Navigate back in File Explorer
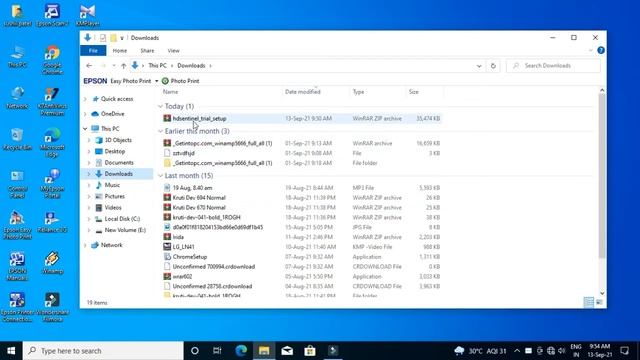 pyautogui.click(x=89, y=66)
